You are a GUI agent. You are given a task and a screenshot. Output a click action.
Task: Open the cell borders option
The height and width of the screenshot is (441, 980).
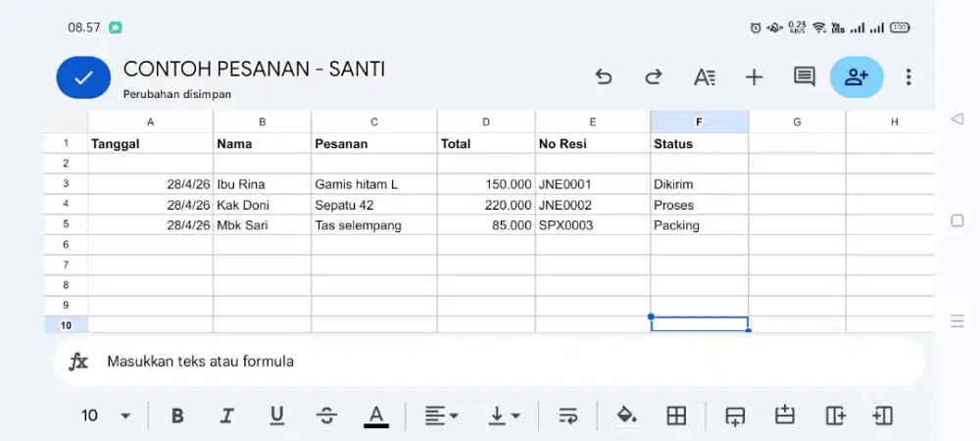click(676, 416)
